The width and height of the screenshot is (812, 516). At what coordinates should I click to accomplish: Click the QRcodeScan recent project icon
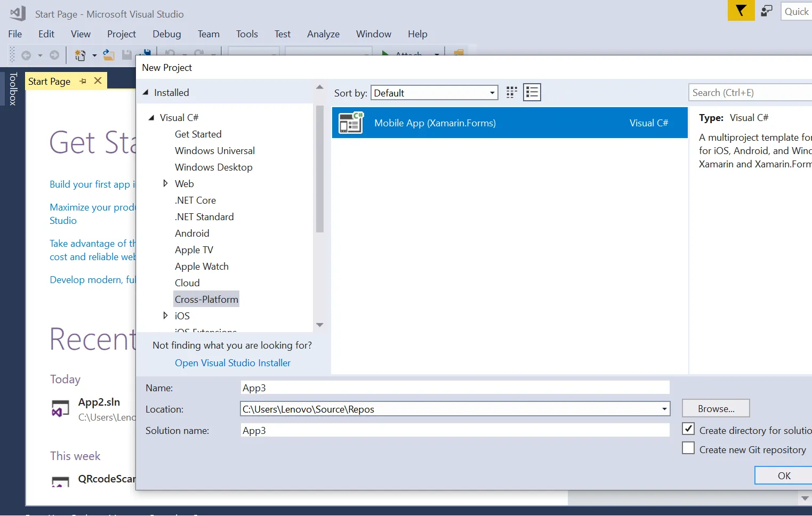pos(60,481)
